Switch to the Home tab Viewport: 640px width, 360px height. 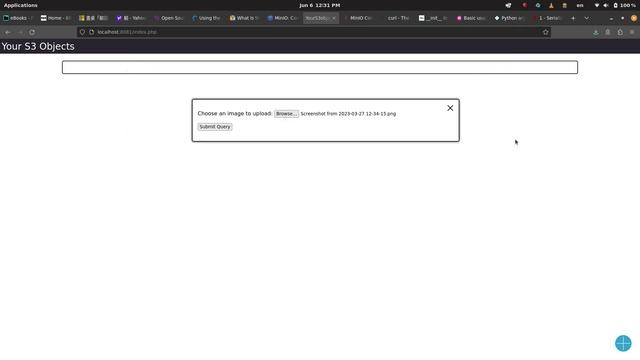[x=56, y=18]
